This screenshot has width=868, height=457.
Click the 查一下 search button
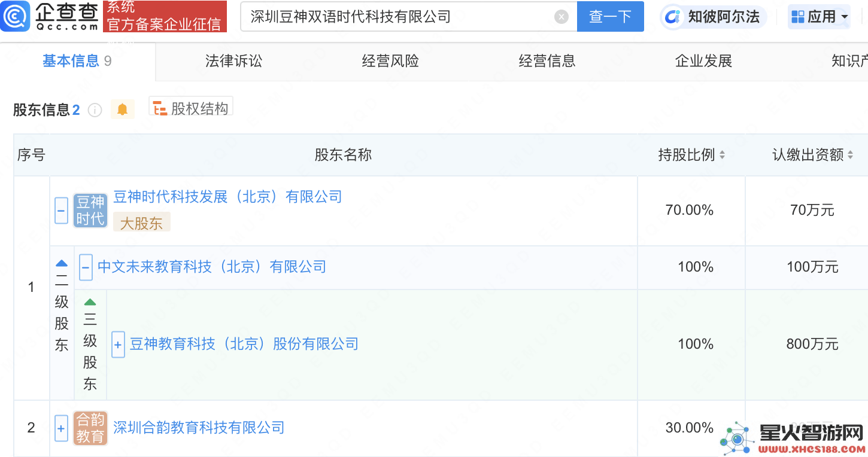(610, 17)
